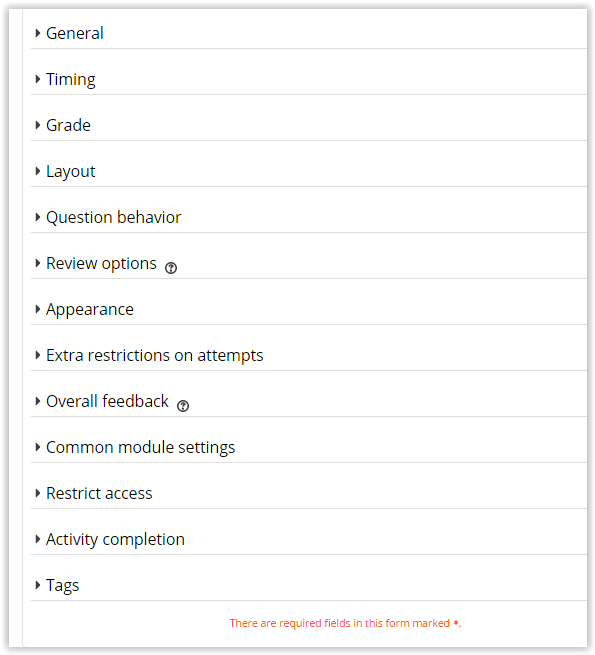Image resolution: width=595 pixels, height=655 pixels.
Task: Click the arrow icon next to General
Action: [38, 33]
